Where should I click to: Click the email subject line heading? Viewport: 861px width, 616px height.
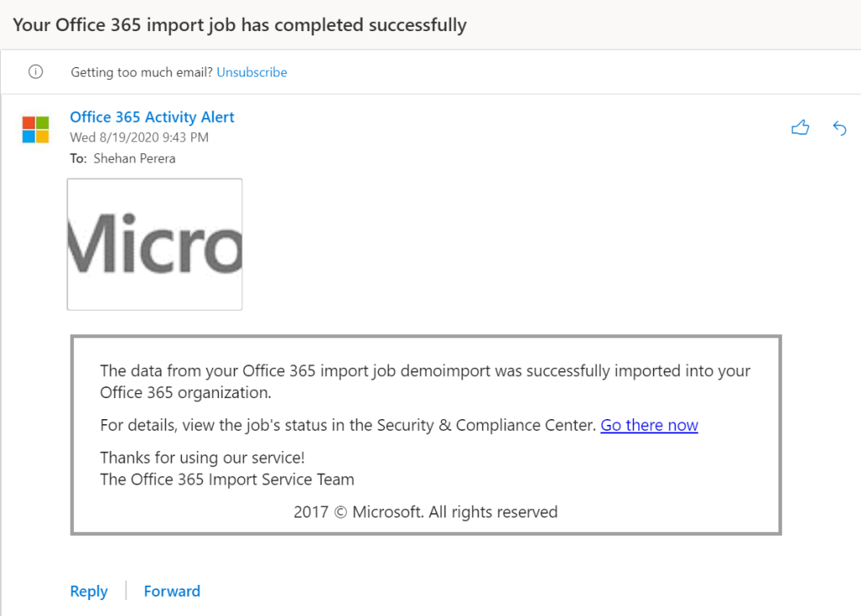[240, 24]
